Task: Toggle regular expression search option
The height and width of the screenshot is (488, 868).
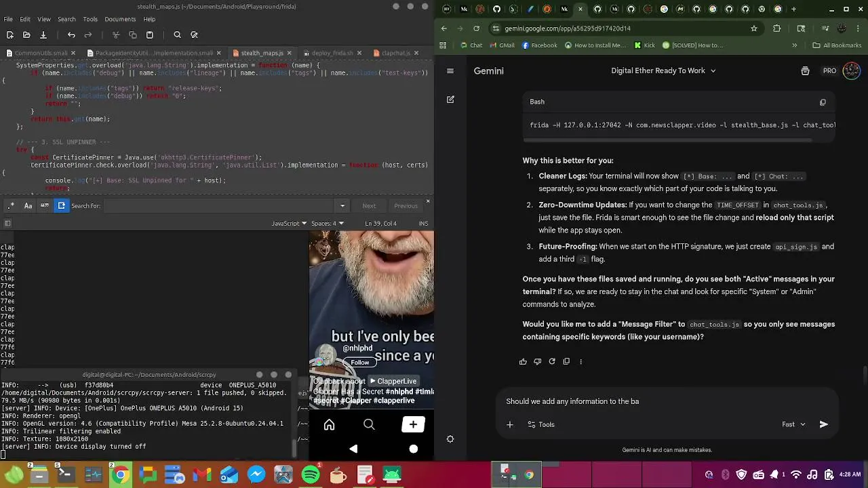Action: click(x=12, y=205)
